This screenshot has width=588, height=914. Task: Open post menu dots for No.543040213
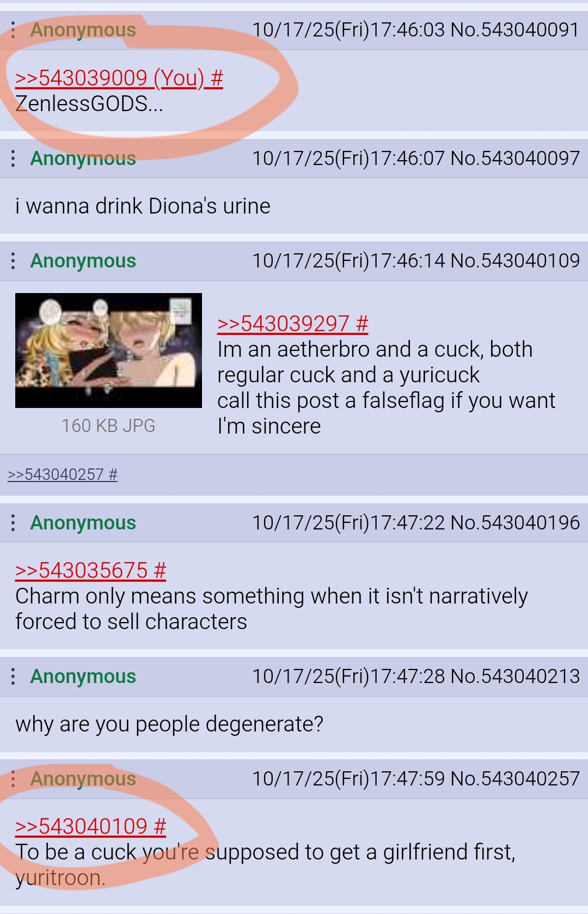tap(13, 677)
